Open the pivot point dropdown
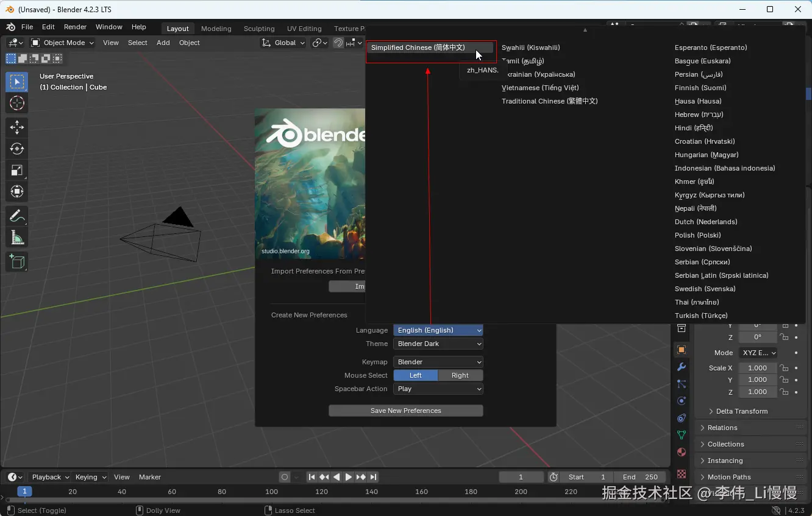Image resolution: width=812 pixels, height=516 pixels. tap(320, 43)
